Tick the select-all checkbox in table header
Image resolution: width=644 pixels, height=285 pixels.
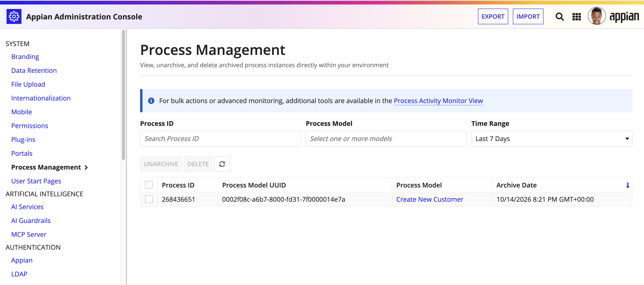[x=149, y=185]
